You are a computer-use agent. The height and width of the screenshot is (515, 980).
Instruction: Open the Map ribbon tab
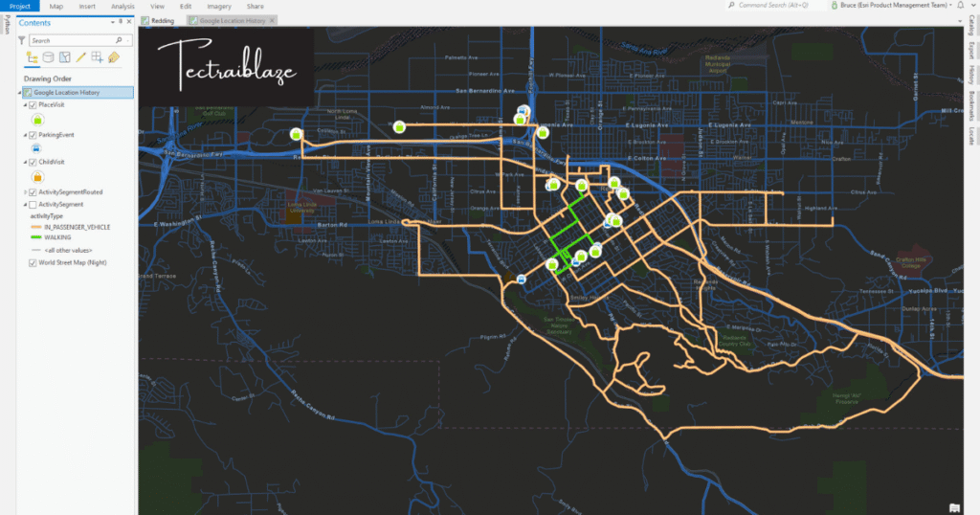[56, 7]
